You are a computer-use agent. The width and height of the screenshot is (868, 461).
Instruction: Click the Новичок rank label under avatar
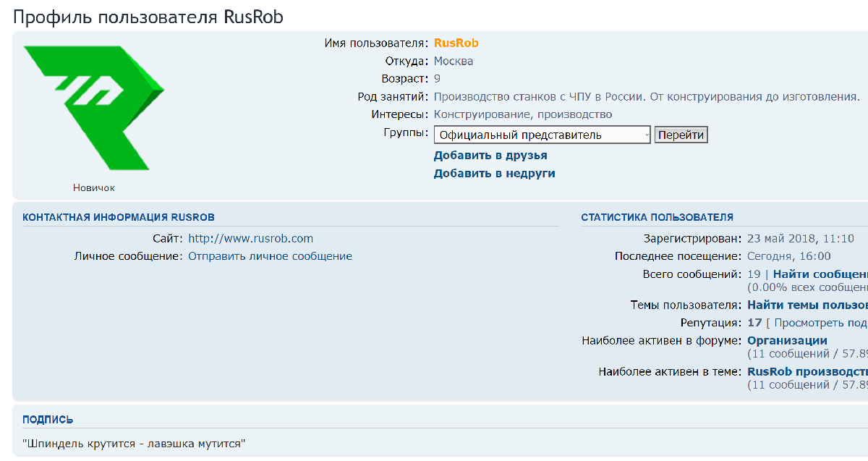(94, 188)
